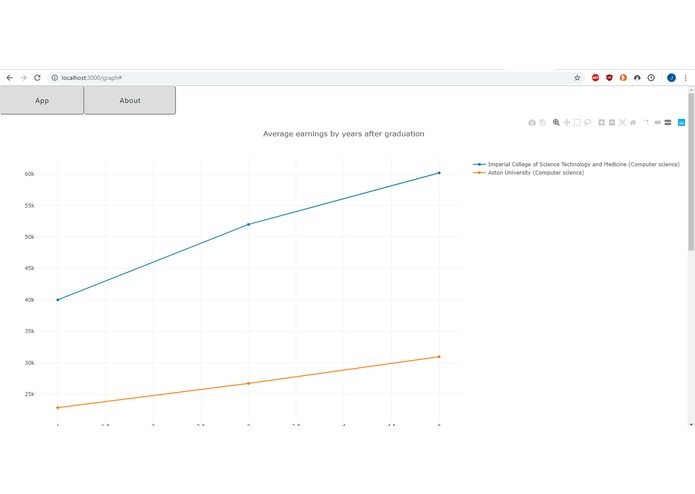Click the chart title "Average earnings by years after graduation"
695x494 pixels.
[x=344, y=134]
